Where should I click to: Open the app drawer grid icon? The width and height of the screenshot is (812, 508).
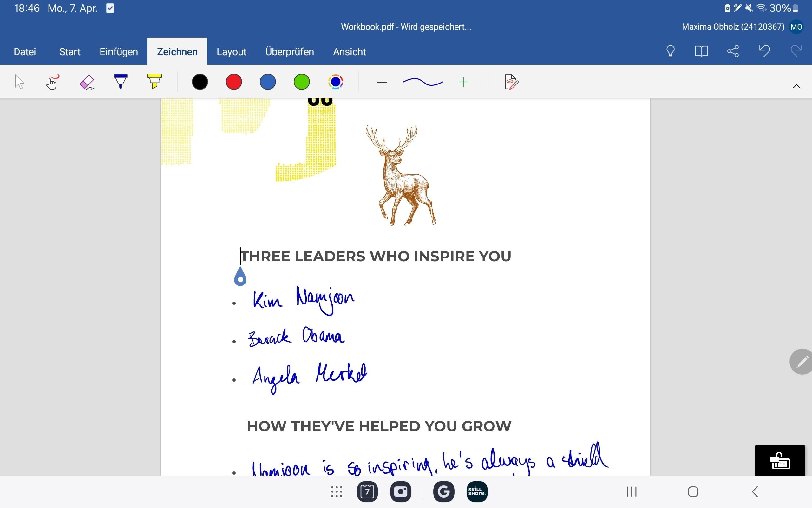(x=337, y=491)
